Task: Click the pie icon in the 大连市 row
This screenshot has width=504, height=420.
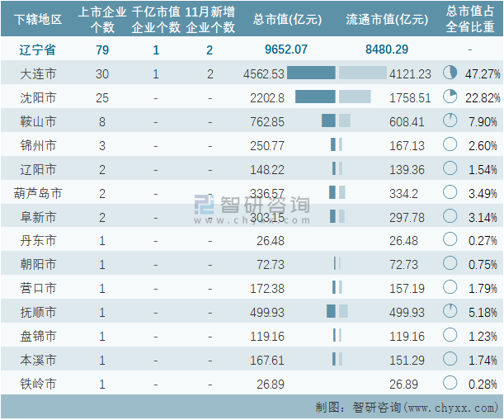Action: [x=450, y=73]
